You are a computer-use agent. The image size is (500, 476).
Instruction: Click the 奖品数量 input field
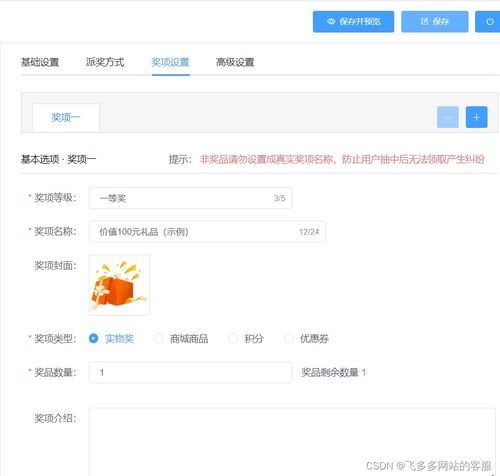pos(191,372)
